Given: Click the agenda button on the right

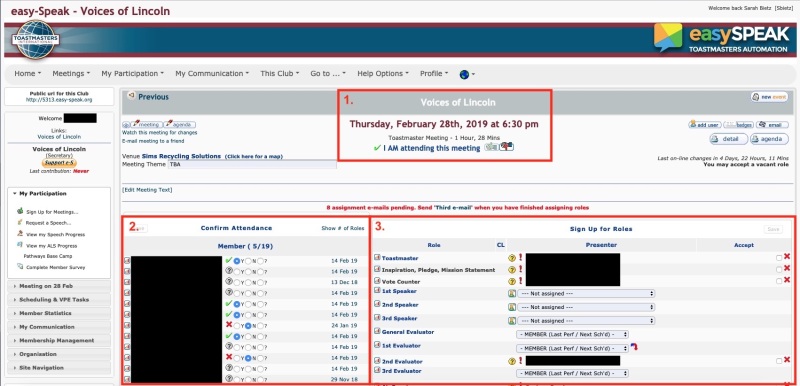Looking at the screenshot, I should [770, 139].
